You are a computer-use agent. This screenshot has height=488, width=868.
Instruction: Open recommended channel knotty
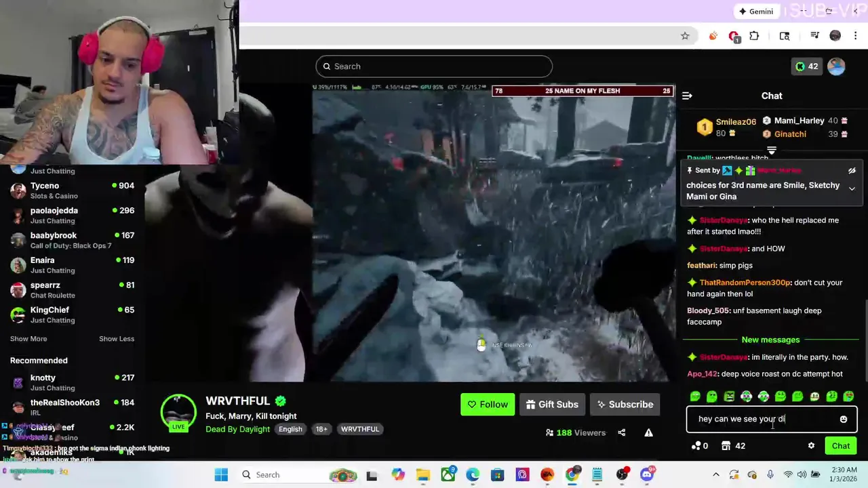(x=72, y=383)
